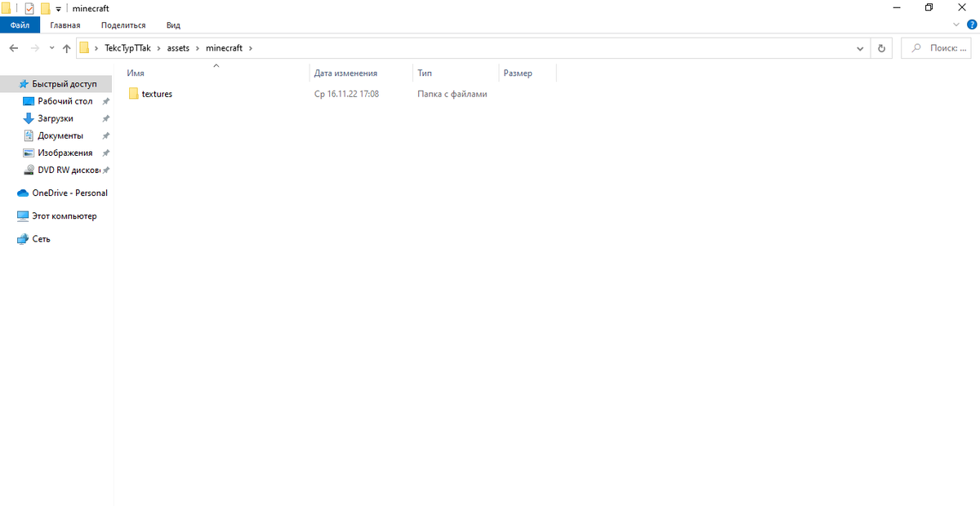Expand chevron between assets and minecraft
This screenshot has width=980, height=506.
pyautogui.click(x=198, y=48)
